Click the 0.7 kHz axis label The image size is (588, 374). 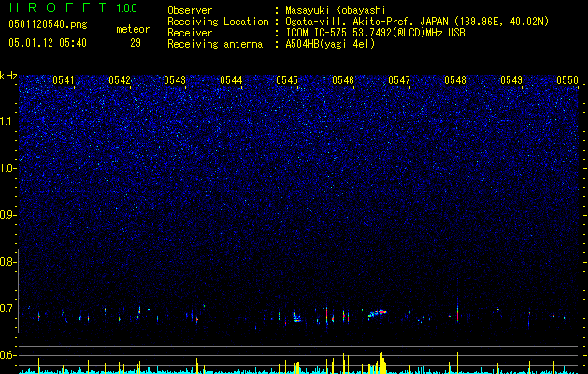pos(7,309)
